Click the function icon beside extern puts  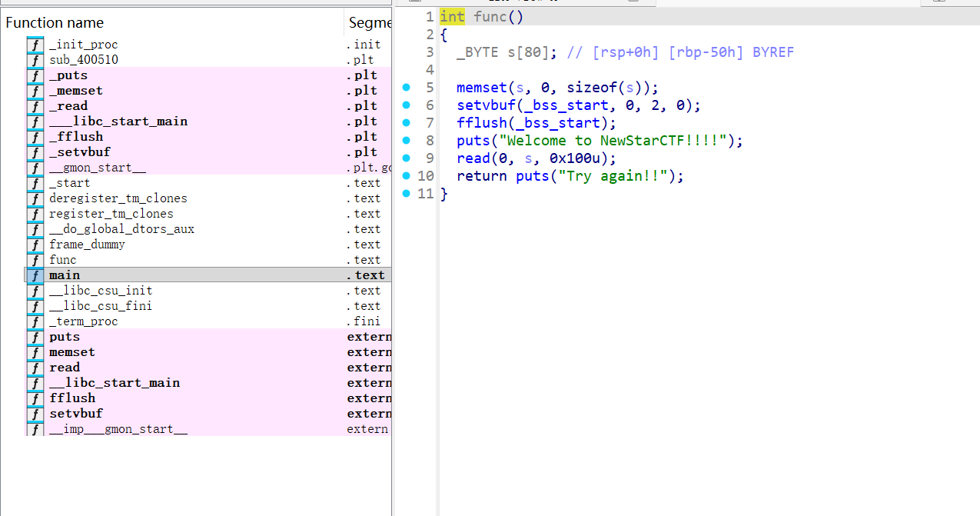point(35,337)
